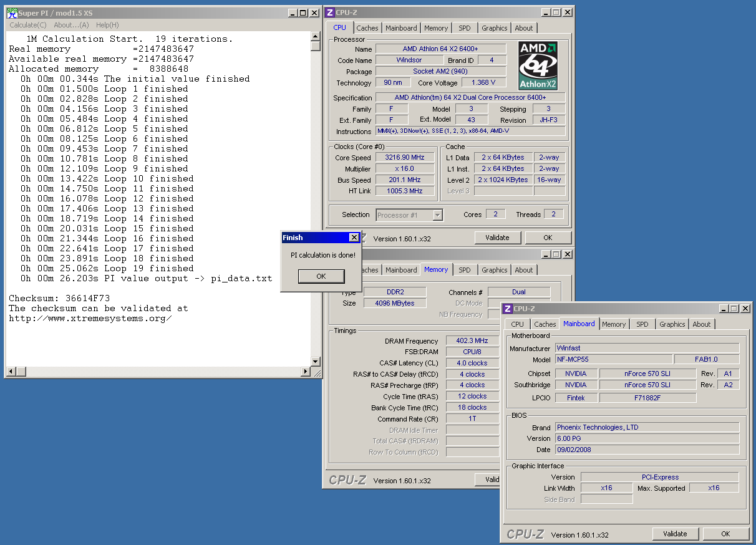Select the CPU tab in the bottom-right CPU-Z window
756x545 pixels.
[x=518, y=324]
